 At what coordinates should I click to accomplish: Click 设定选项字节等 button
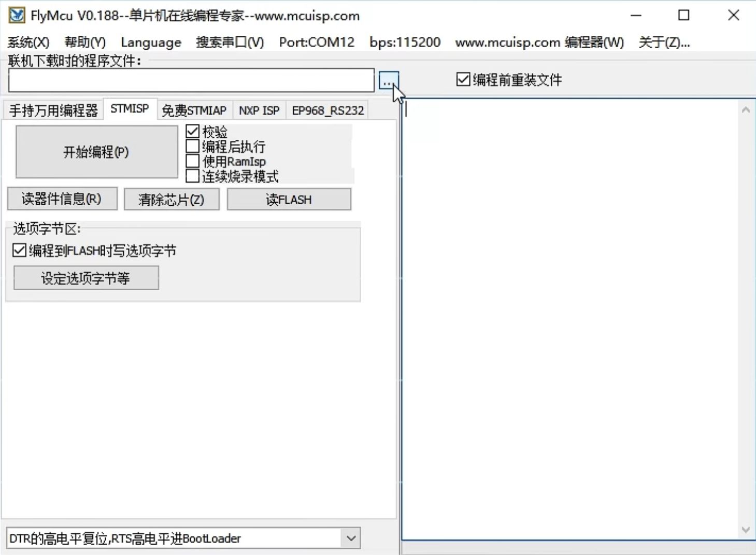86,278
